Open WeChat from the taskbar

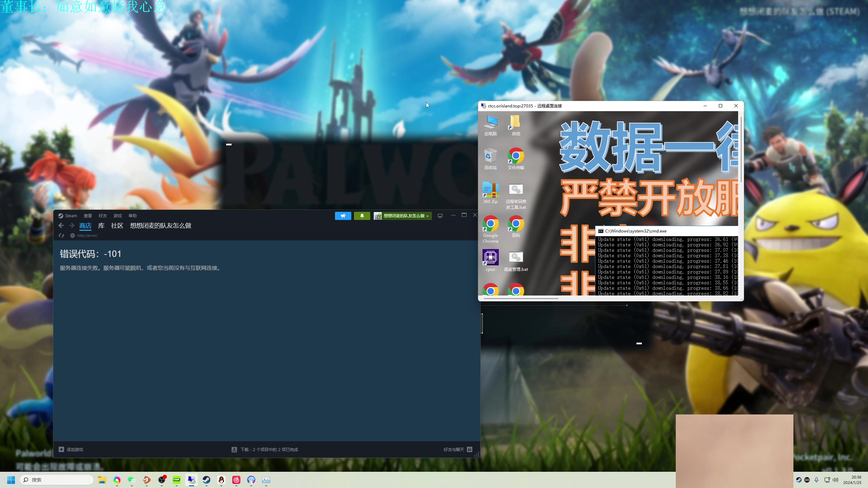[x=132, y=480]
